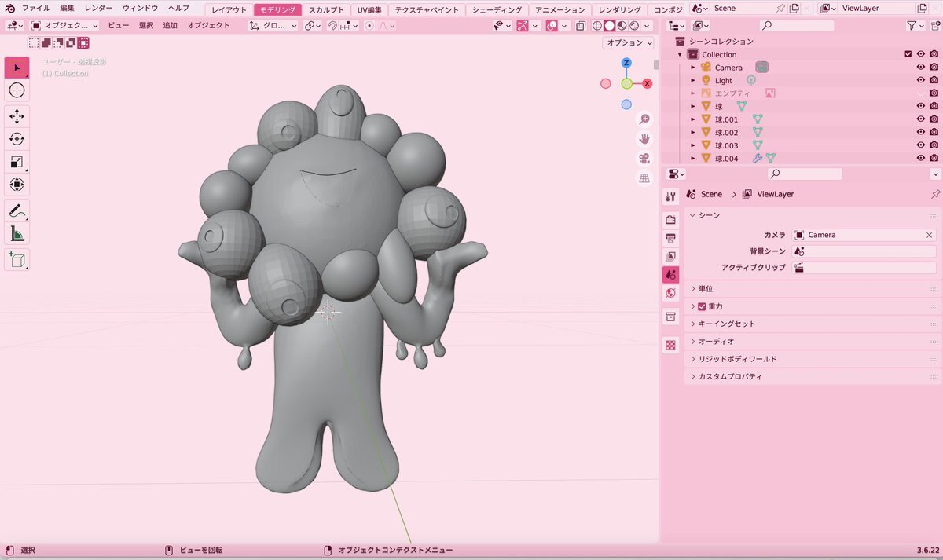Add a new collection in outliner
This screenshot has height=560, width=943.
(935, 26)
